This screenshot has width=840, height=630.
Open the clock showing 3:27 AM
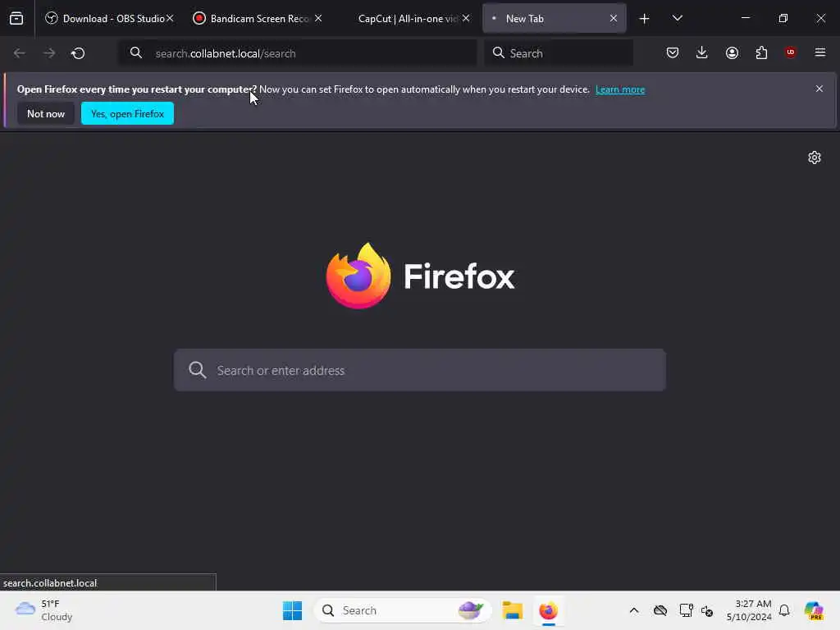point(749,610)
